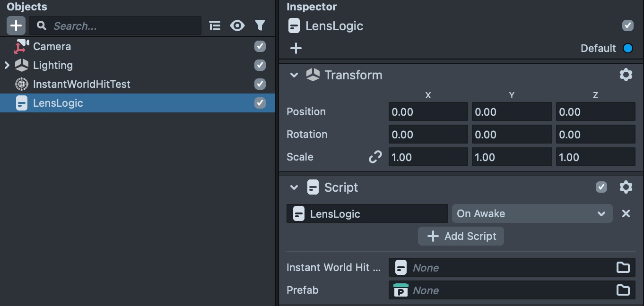Toggle the scale link lock icon
The image size is (644, 306).
pyautogui.click(x=375, y=157)
